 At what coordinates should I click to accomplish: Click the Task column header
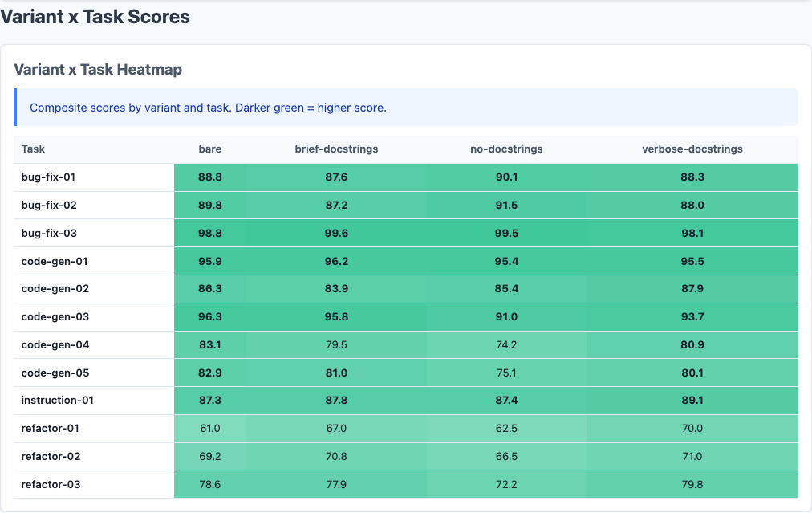[33, 149]
